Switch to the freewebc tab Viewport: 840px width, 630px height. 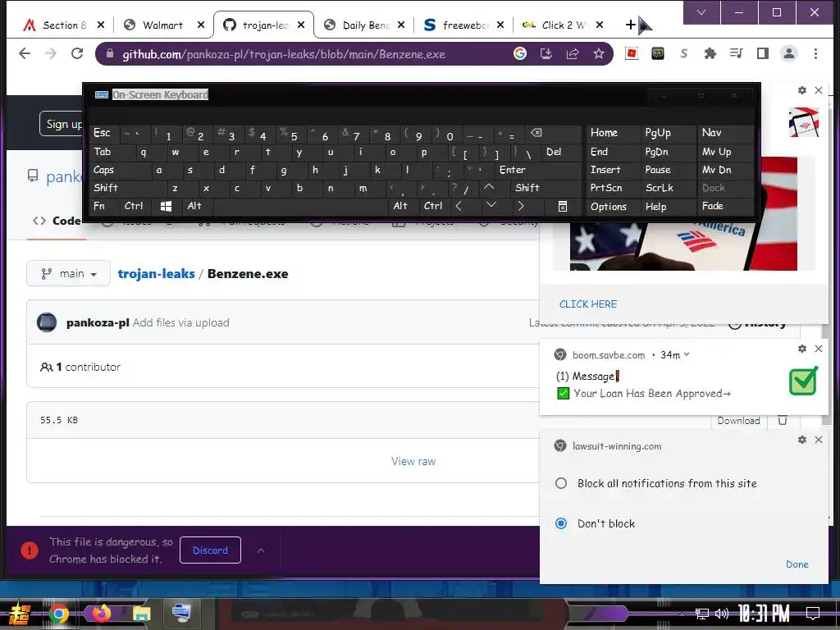[x=464, y=25]
